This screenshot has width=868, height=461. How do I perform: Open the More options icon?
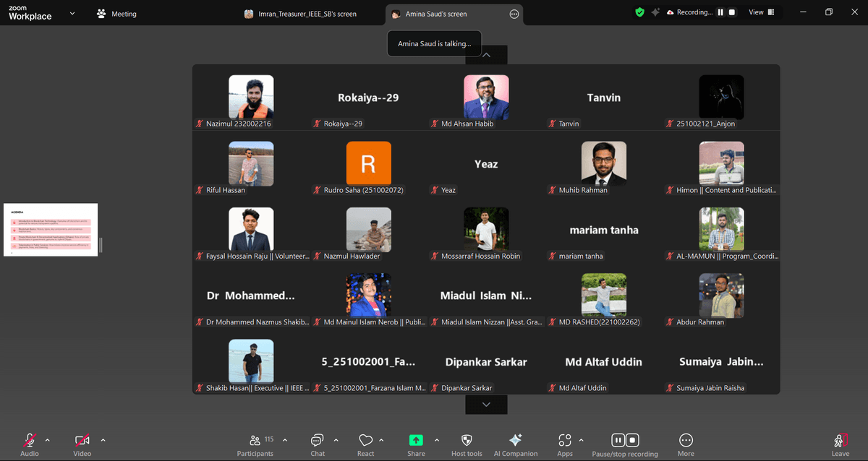coord(686,440)
